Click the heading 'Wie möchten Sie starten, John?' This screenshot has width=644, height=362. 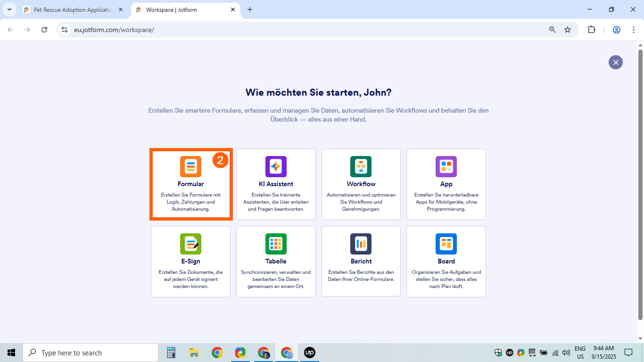pos(319,92)
